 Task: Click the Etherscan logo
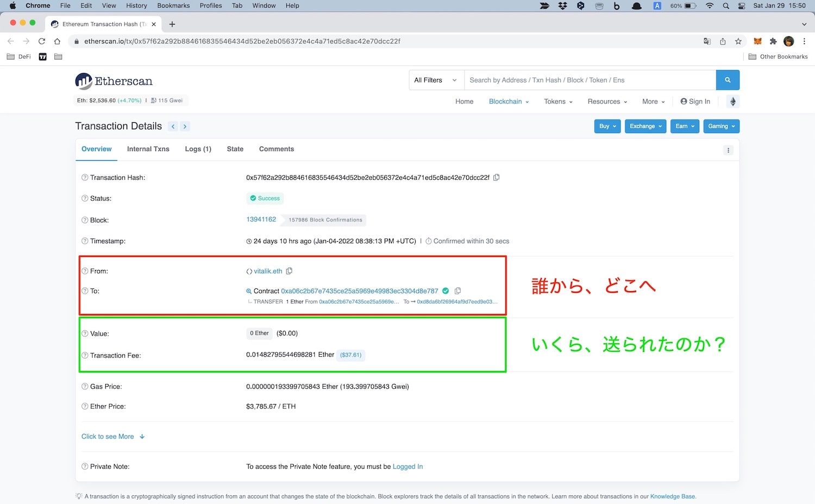click(114, 81)
